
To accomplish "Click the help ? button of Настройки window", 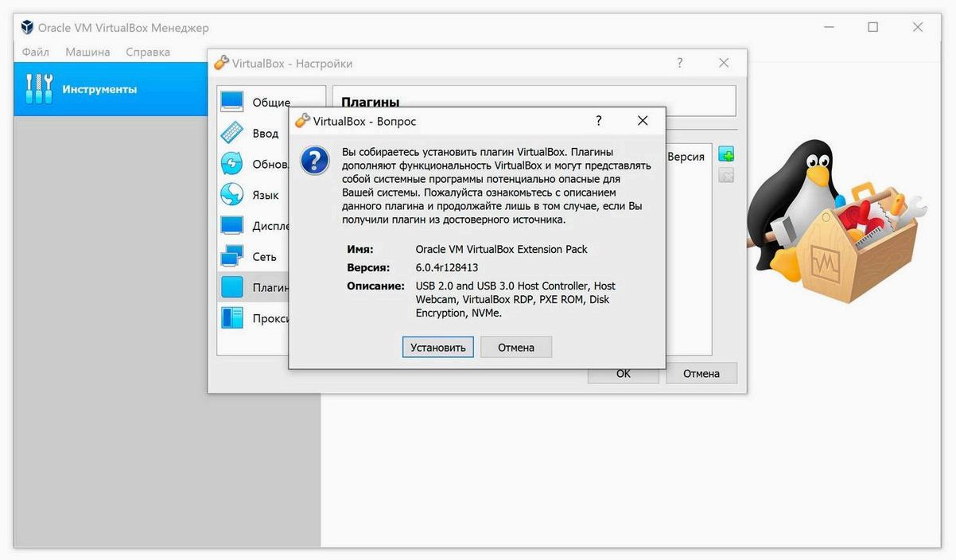I will (x=680, y=63).
